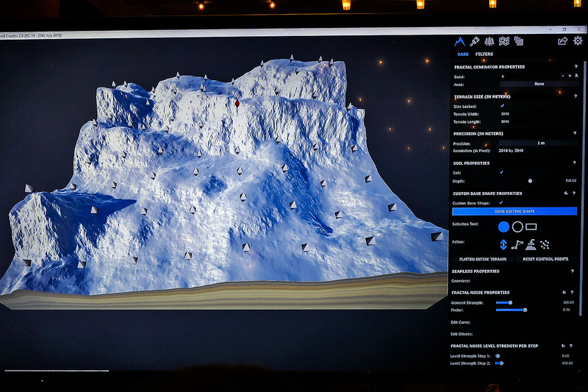The image size is (588, 392).
Task: Choose the filled circle selection tool
Action: click(x=503, y=227)
